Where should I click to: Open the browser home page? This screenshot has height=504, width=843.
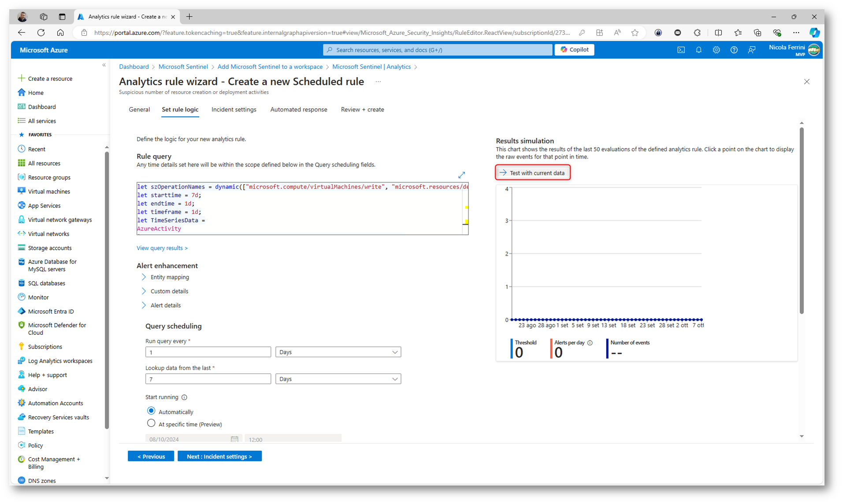[60, 33]
